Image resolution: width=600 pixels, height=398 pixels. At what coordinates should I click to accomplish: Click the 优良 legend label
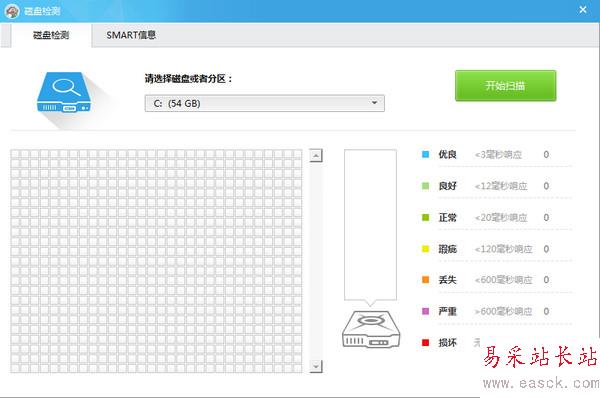coord(447,154)
